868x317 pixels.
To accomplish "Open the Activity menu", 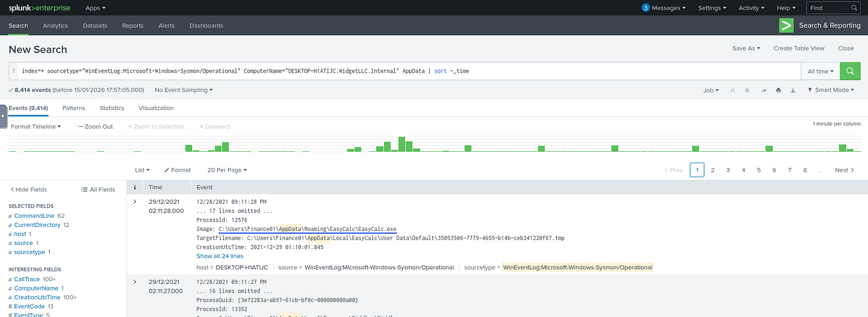I will pos(751,8).
